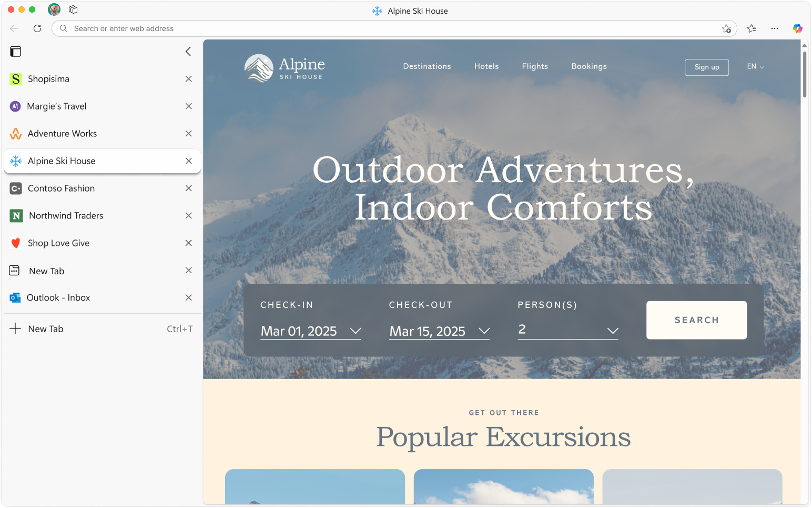
Task: Click the Adventure Works favicon
Action: point(16,134)
